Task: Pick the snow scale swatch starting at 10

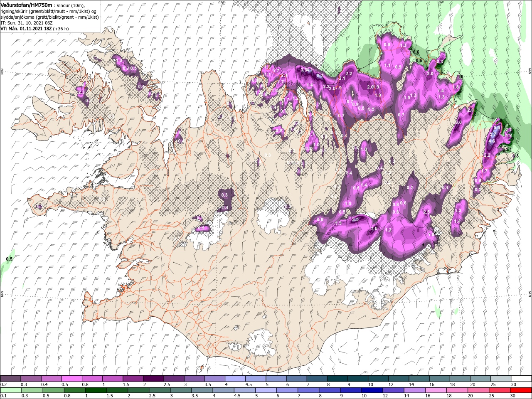Action: click(379, 378)
